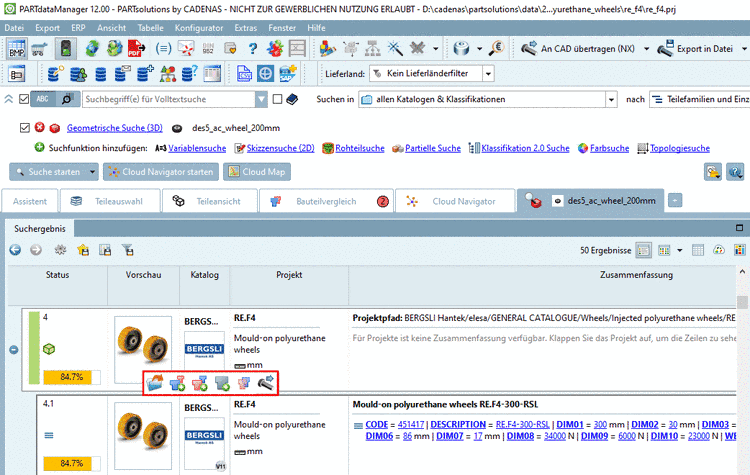Image resolution: width=750 pixels, height=475 pixels.
Task: Click the full-text search input field
Action: (x=168, y=99)
